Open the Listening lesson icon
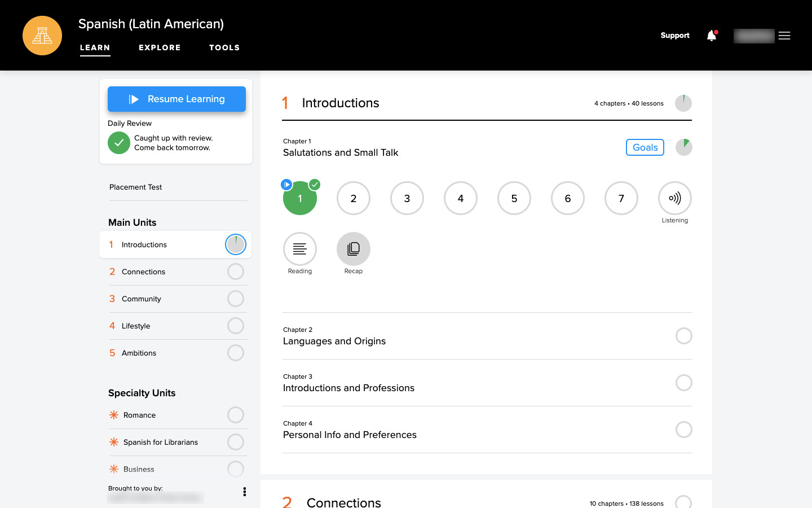This screenshot has height=508, width=812. coord(675,198)
